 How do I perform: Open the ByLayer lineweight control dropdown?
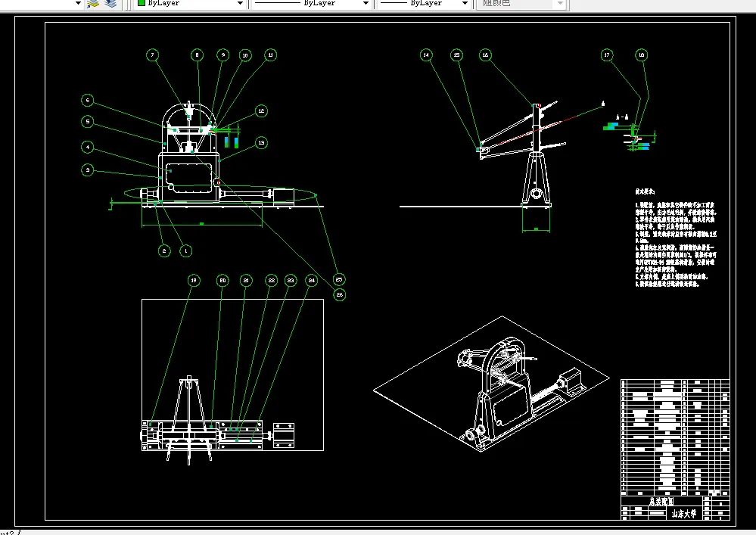click(465, 3)
